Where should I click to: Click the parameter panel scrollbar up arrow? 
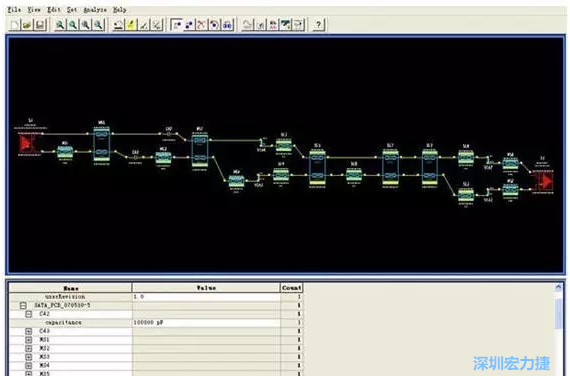click(x=558, y=288)
